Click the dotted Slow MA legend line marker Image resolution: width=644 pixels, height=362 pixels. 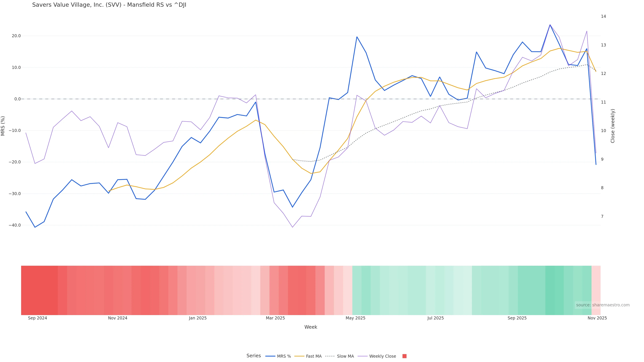[x=330, y=356]
